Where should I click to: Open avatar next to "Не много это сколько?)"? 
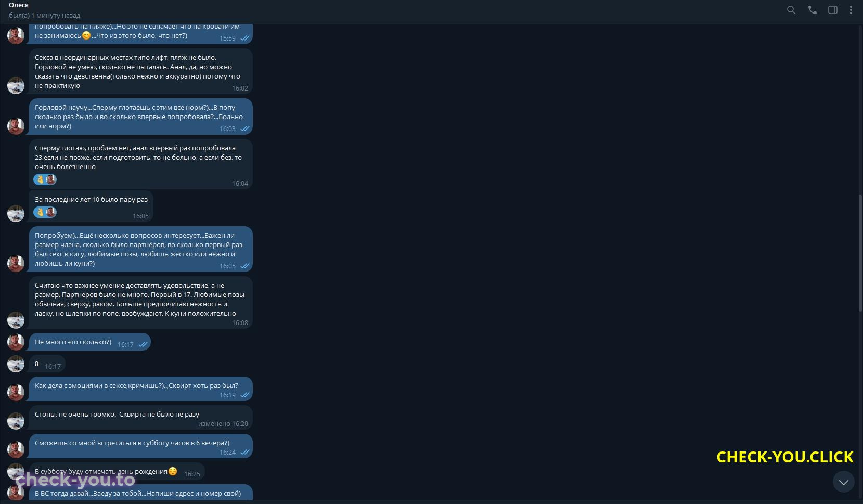pos(16,342)
